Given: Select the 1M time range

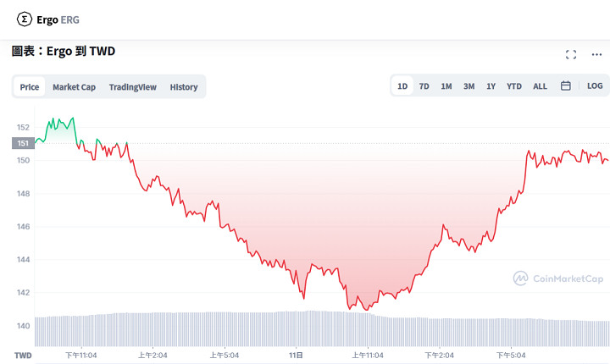Looking at the screenshot, I should pos(446,86).
